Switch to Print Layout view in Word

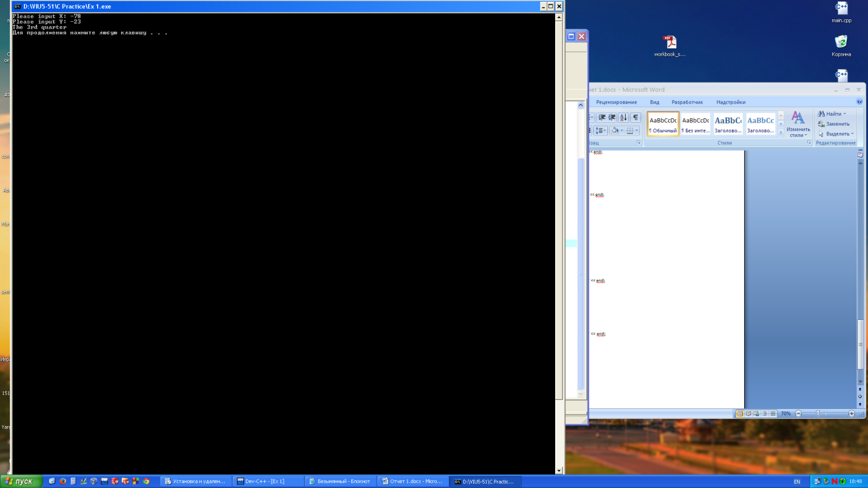pos(740,413)
